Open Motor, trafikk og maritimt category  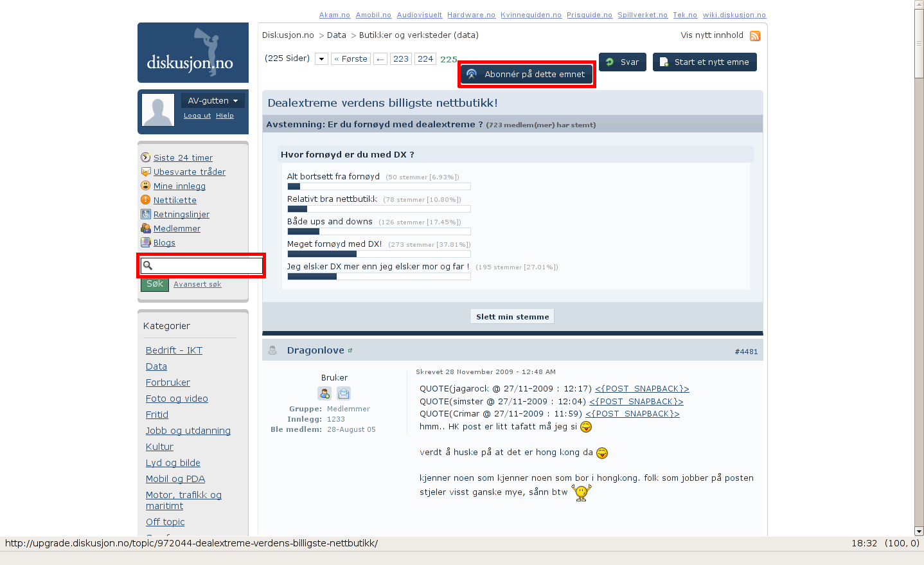184,500
